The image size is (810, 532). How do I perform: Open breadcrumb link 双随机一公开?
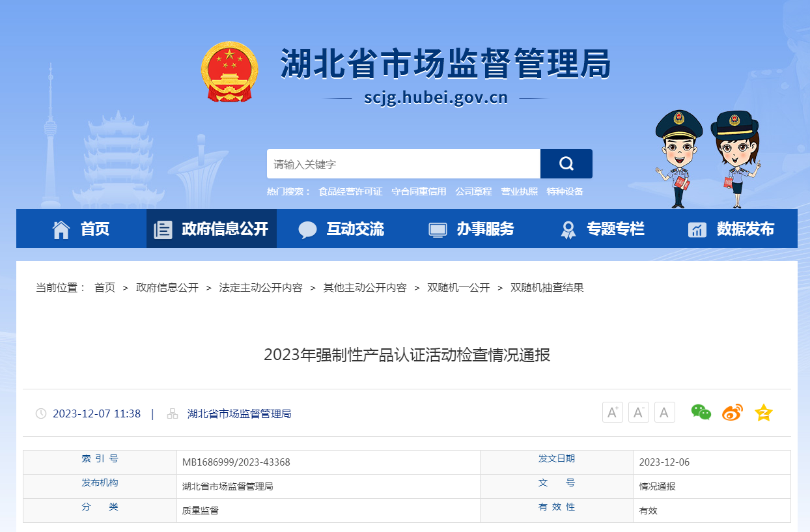tap(458, 287)
